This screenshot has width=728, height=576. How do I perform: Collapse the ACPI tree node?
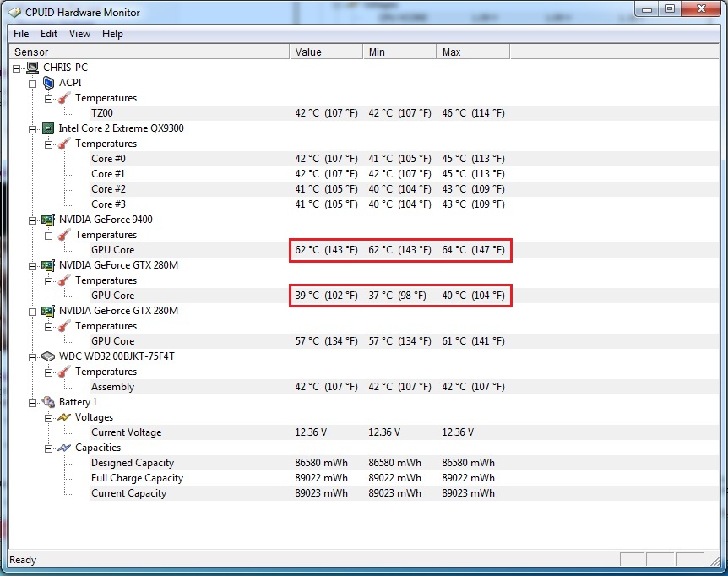32,84
